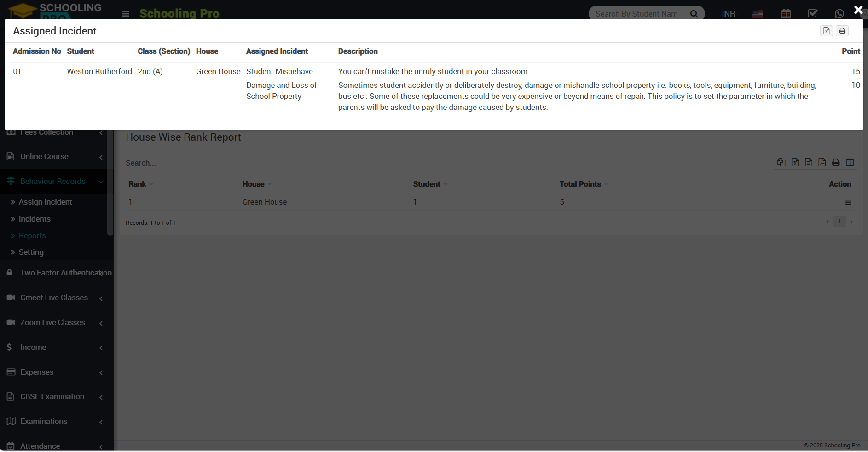868x452 pixels.
Task: Toggle column visibility for Rank Report
Action: point(850,162)
